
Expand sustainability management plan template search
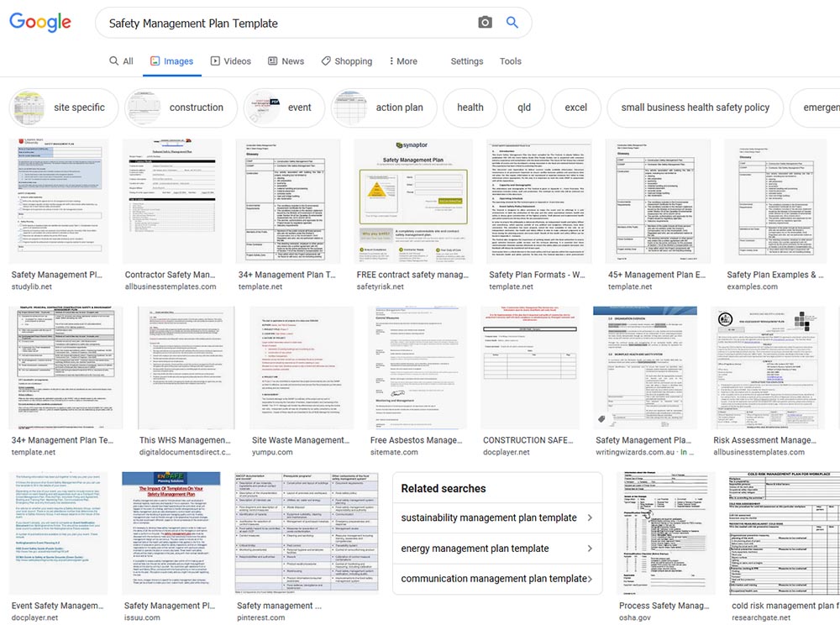click(x=496, y=517)
